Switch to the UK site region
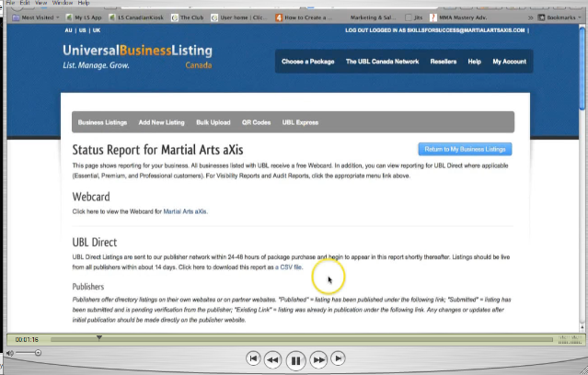Viewport: 588px width, 375px height. click(97, 30)
